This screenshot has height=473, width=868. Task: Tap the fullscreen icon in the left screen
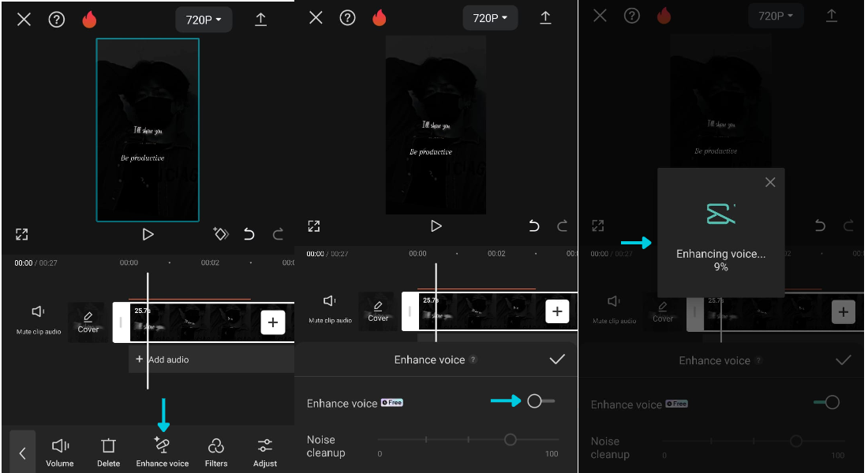21,235
